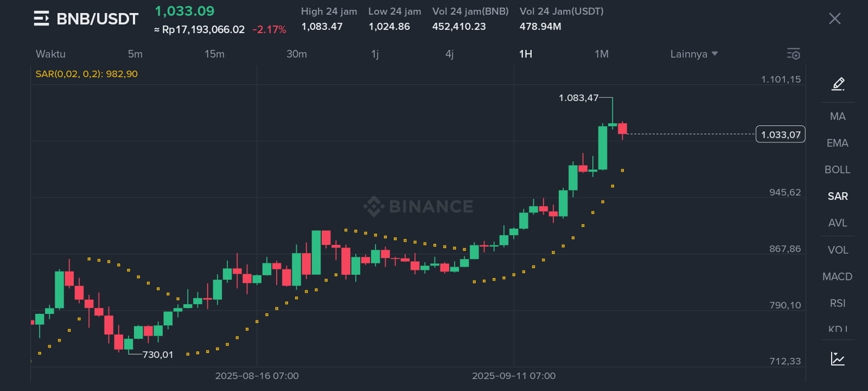Screen dimensions: 868x391
Task: Click the current price label 1.033,07
Action: [x=781, y=134]
